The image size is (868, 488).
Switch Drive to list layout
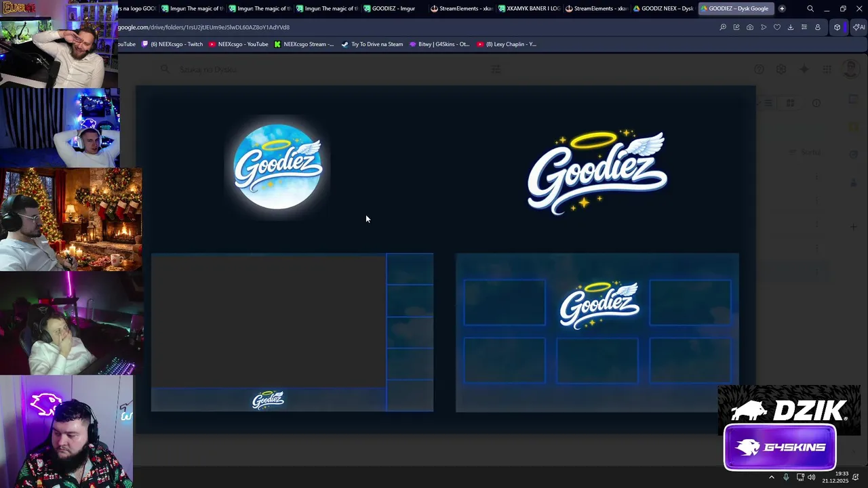pos(768,103)
